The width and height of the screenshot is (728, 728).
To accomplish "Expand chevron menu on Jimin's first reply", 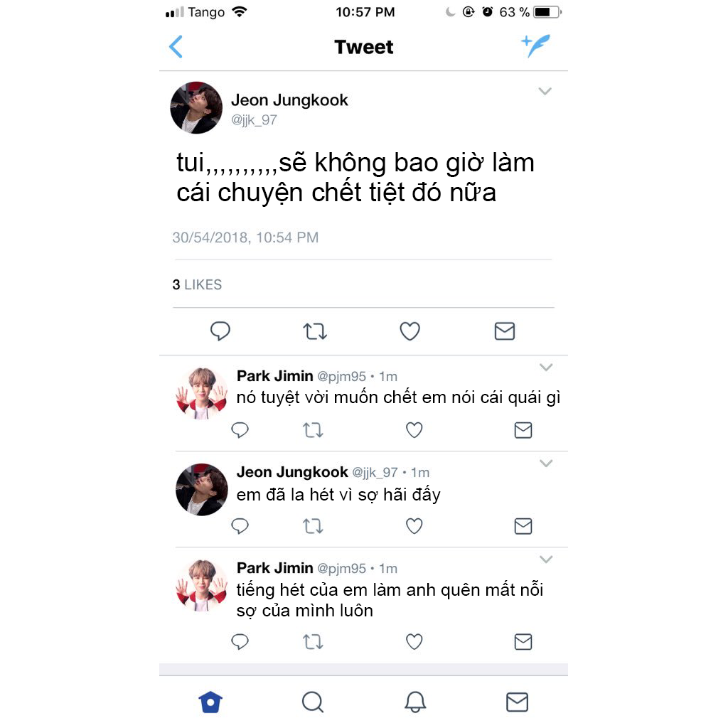I will [x=546, y=368].
